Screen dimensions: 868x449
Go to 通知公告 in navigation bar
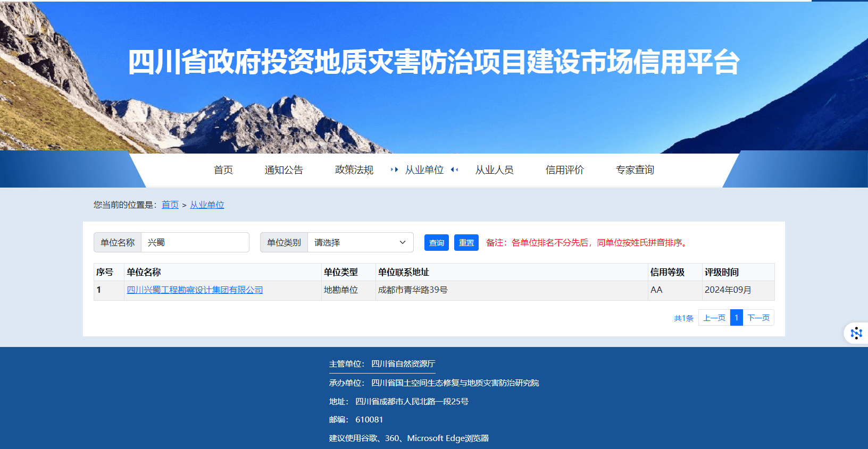[x=283, y=170]
